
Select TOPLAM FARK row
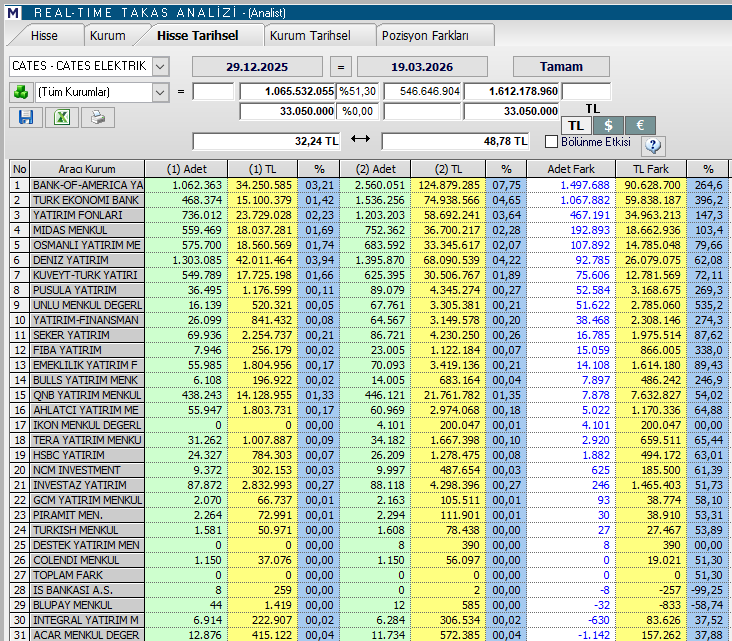point(369,575)
